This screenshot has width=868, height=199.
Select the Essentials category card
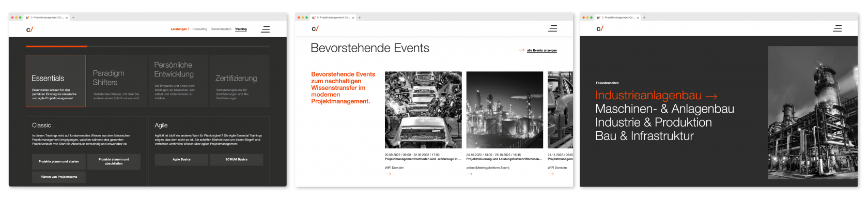56,81
